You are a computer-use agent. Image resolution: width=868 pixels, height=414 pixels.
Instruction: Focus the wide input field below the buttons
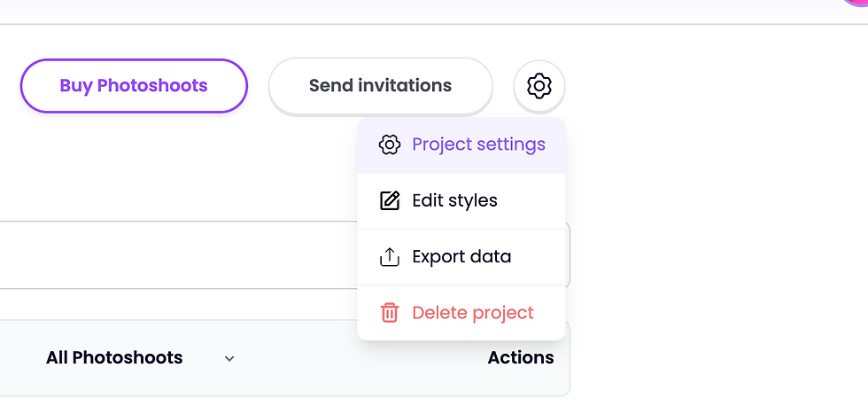click(x=177, y=254)
